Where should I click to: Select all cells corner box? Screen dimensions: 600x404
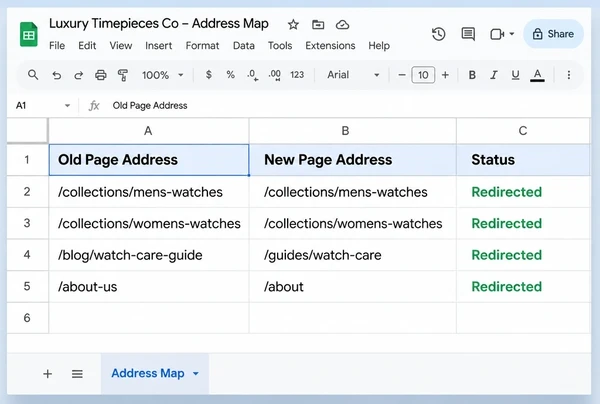click(27, 130)
